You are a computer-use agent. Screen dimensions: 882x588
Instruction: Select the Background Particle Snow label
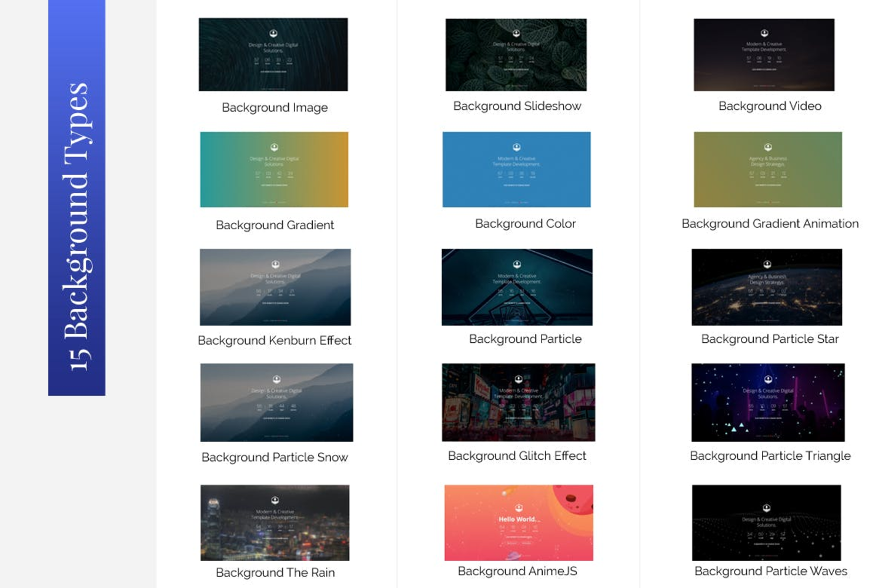click(275, 457)
